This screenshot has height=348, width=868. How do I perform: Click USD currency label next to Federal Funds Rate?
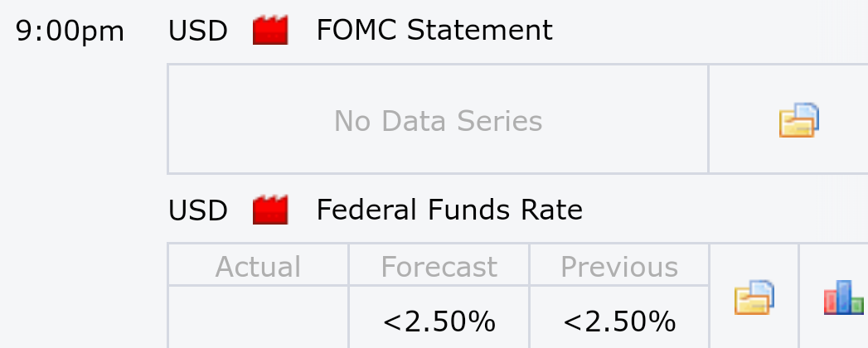197,210
